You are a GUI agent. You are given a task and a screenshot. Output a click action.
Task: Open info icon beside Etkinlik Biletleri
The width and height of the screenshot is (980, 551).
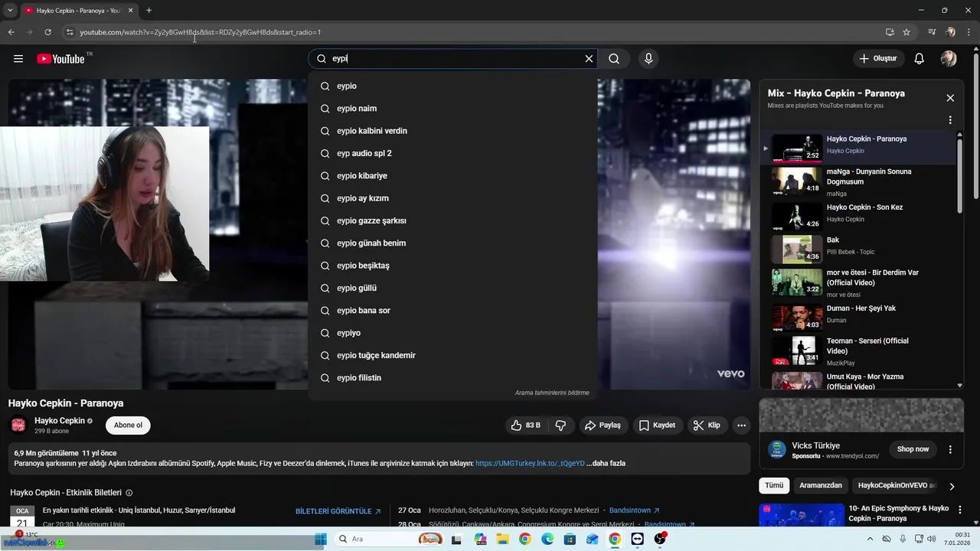[x=129, y=493]
